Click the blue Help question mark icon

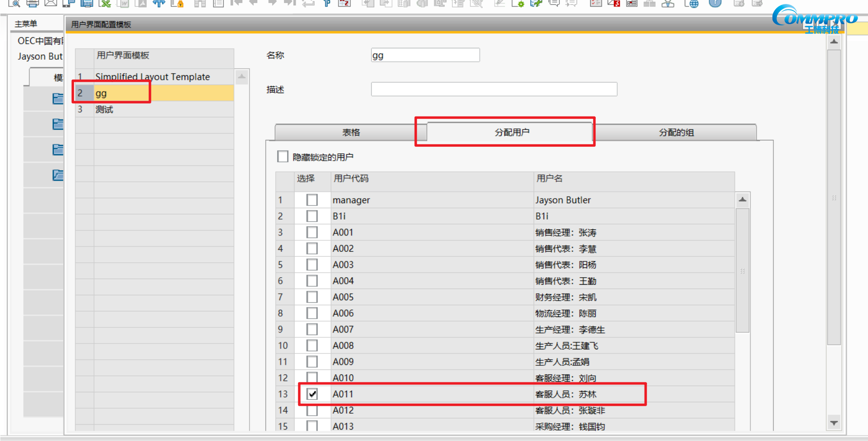tap(715, 3)
